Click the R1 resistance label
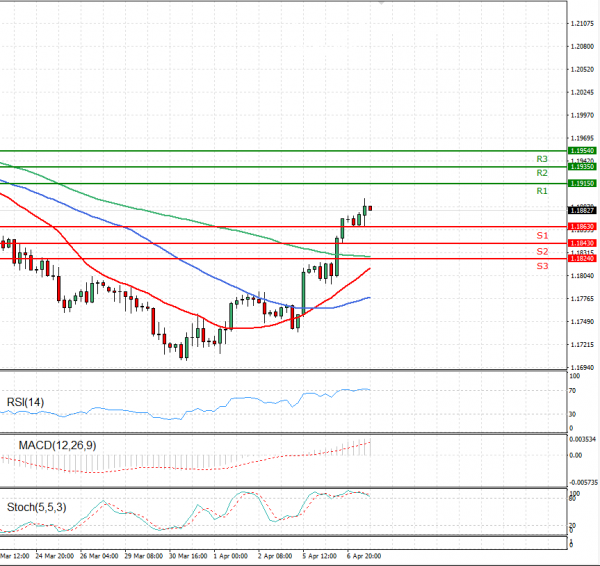 541,191
